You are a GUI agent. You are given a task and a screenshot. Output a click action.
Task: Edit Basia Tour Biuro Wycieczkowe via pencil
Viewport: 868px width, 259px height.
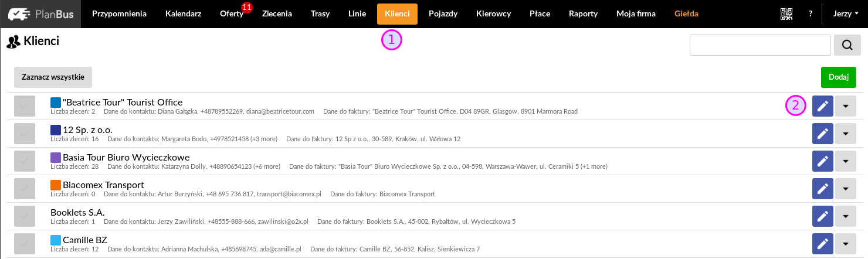[823, 161]
